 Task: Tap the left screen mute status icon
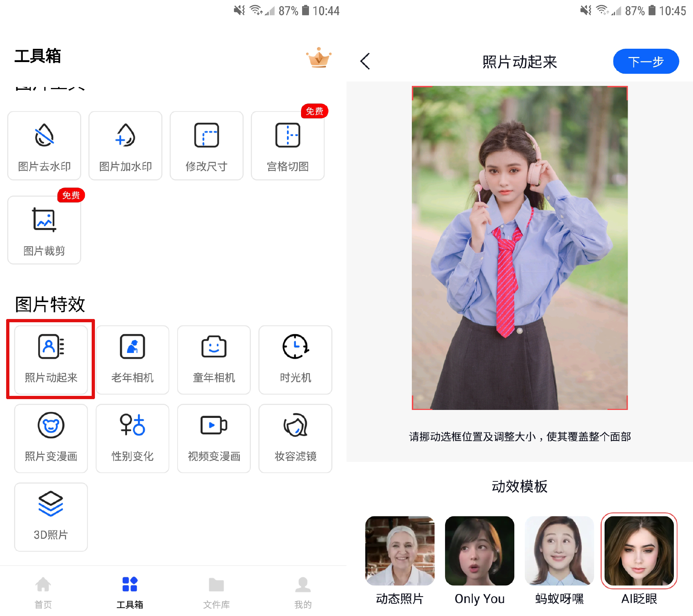239,10
